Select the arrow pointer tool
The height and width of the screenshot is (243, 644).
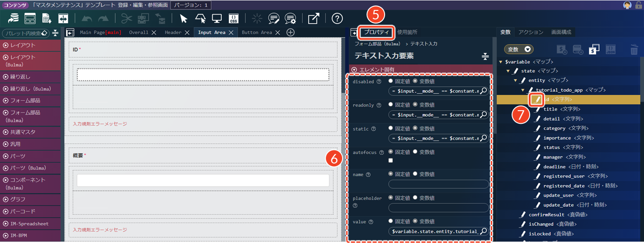coord(183,19)
